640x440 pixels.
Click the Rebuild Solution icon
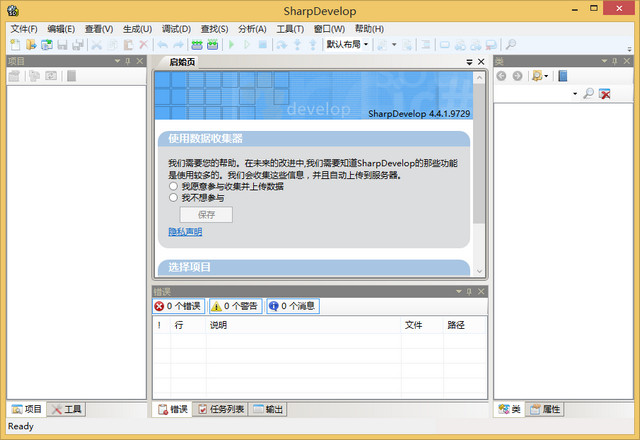point(213,44)
